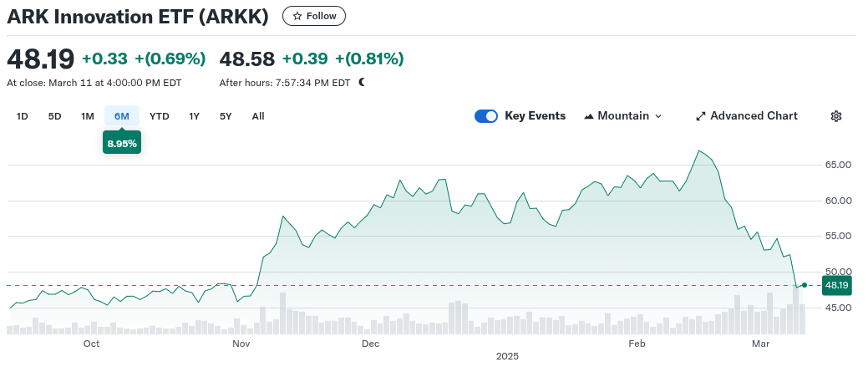Click the 8.95% return badge
Image resolution: width=868 pixels, height=372 pixels.
coord(122,144)
